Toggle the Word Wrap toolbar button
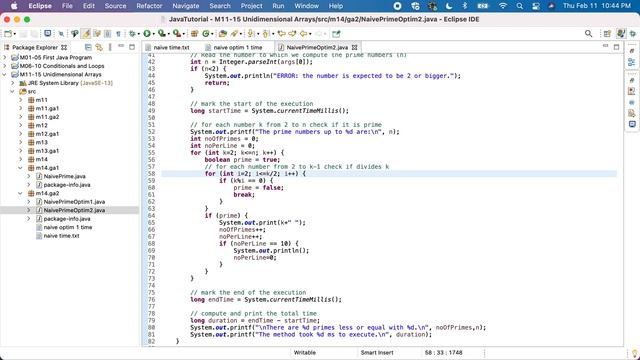This screenshot has height=360, width=640. (97, 34)
